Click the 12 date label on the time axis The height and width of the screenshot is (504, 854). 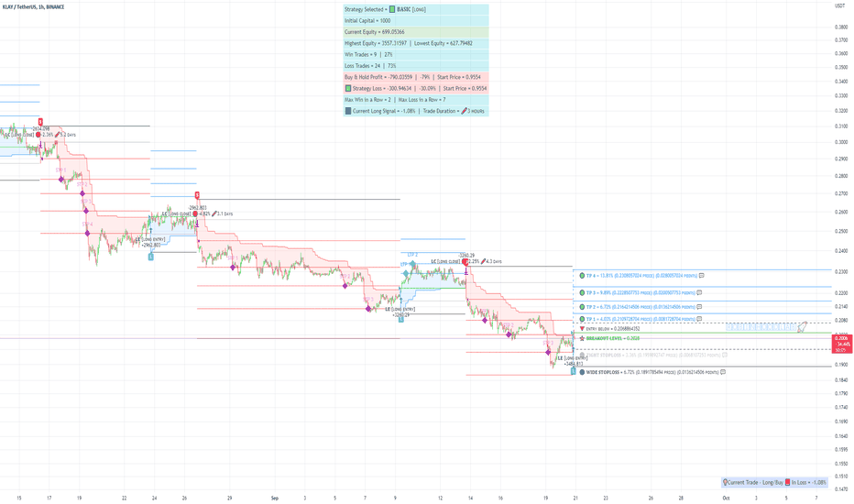(440, 498)
